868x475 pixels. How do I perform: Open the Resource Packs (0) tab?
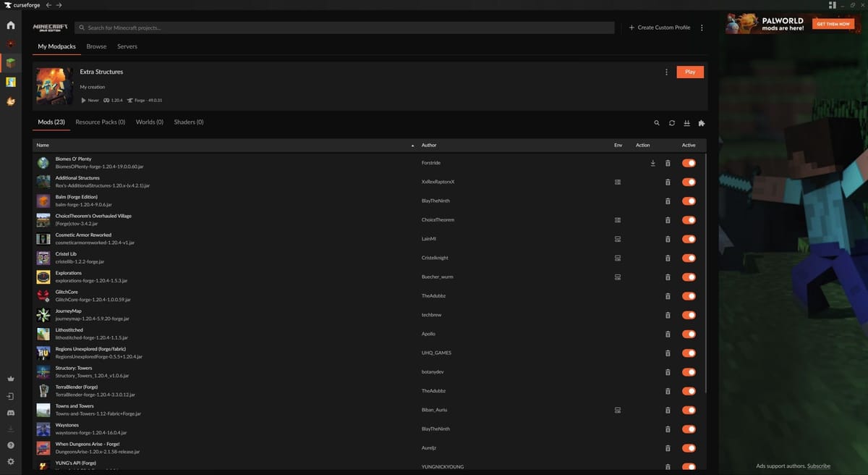pos(100,122)
